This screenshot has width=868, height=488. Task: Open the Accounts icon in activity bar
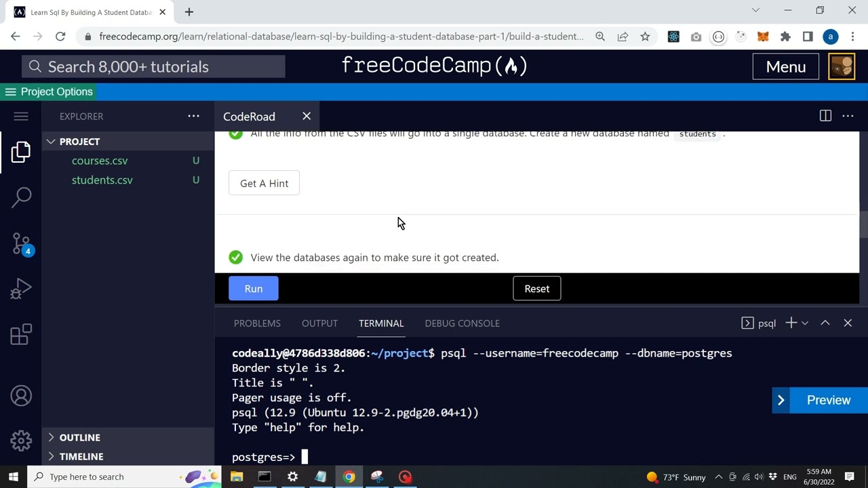(x=21, y=396)
